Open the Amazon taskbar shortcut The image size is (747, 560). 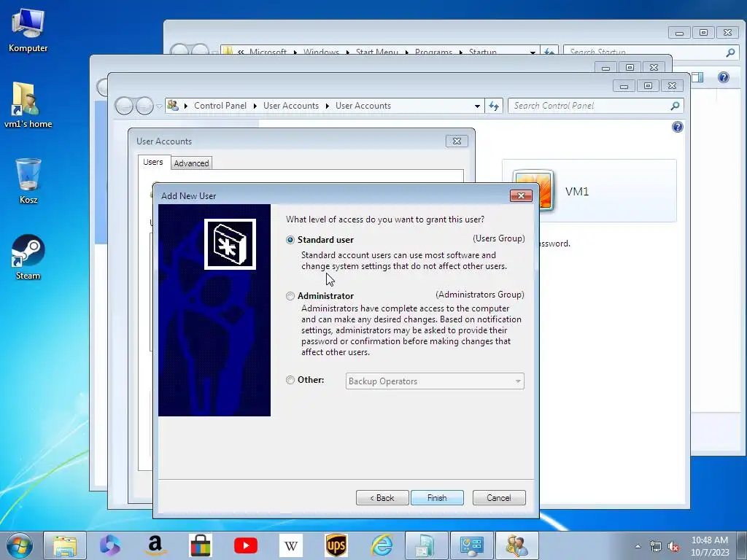pyautogui.click(x=155, y=545)
